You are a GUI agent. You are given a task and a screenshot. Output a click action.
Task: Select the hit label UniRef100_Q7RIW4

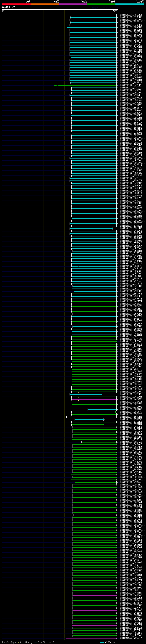click(131, 424)
